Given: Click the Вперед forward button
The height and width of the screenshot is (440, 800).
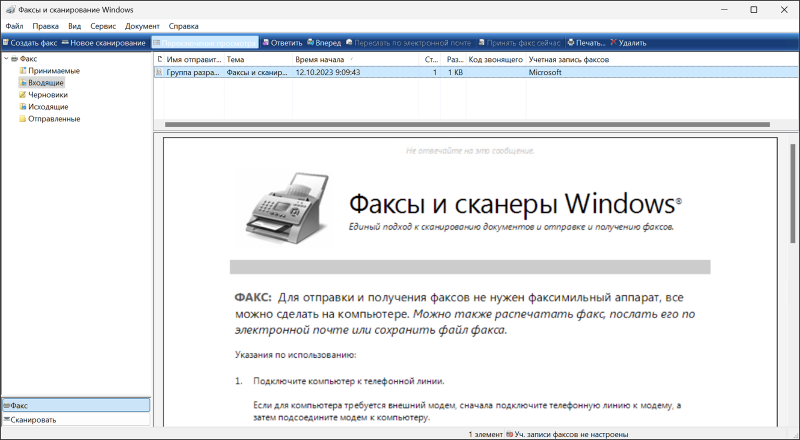Looking at the screenshot, I should [325, 43].
